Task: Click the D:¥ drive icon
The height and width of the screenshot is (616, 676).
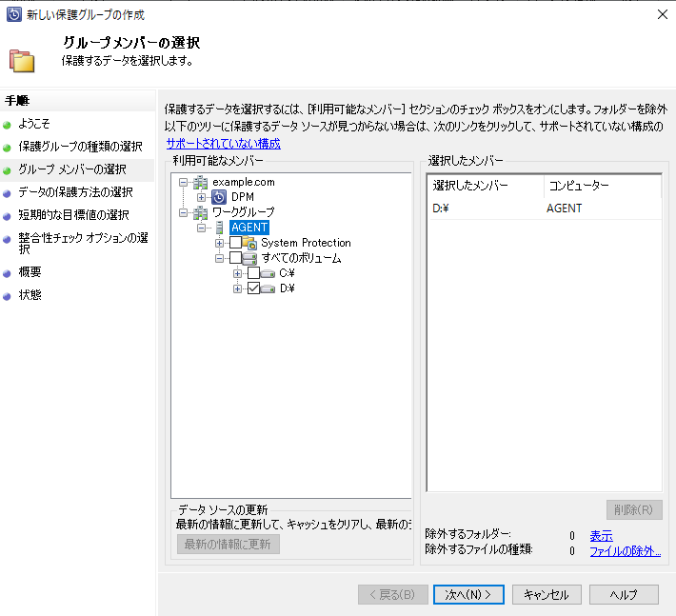Action: click(x=268, y=288)
